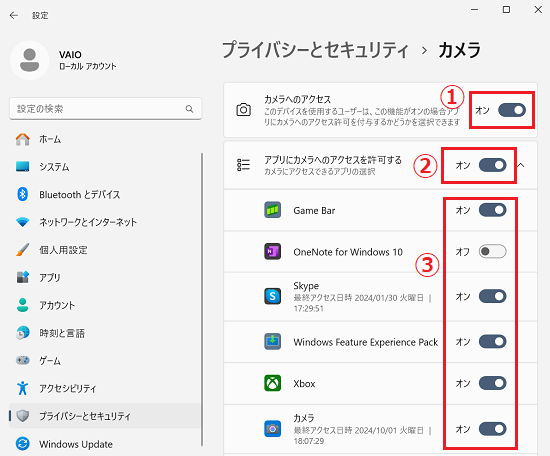
Task: Click the sidebar vertical scrollbar
Action: click(202, 299)
